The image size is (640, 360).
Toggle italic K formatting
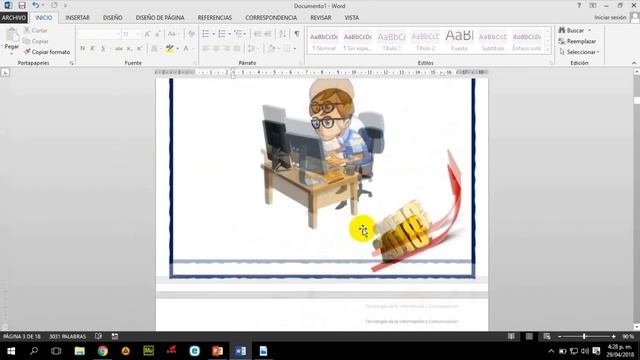[x=93, y=49]
